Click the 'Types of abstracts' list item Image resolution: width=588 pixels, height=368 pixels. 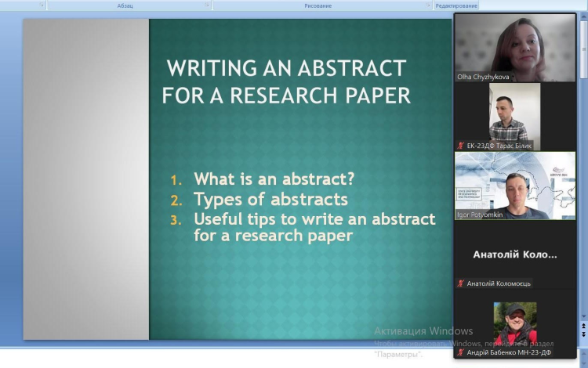[x=270, y=198]
